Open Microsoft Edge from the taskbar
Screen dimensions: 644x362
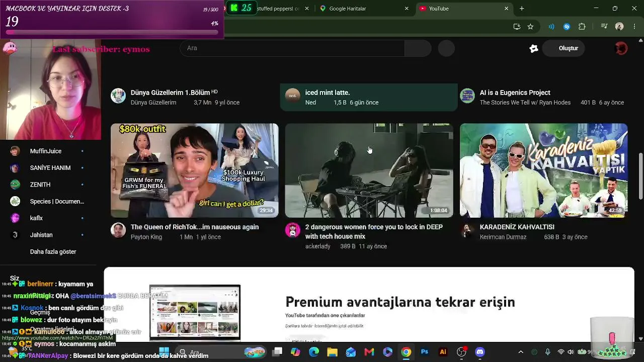[314, 352]
